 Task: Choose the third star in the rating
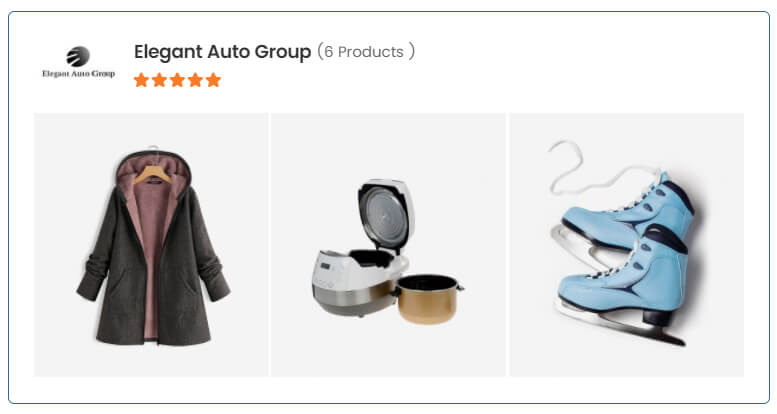(177, 80)
